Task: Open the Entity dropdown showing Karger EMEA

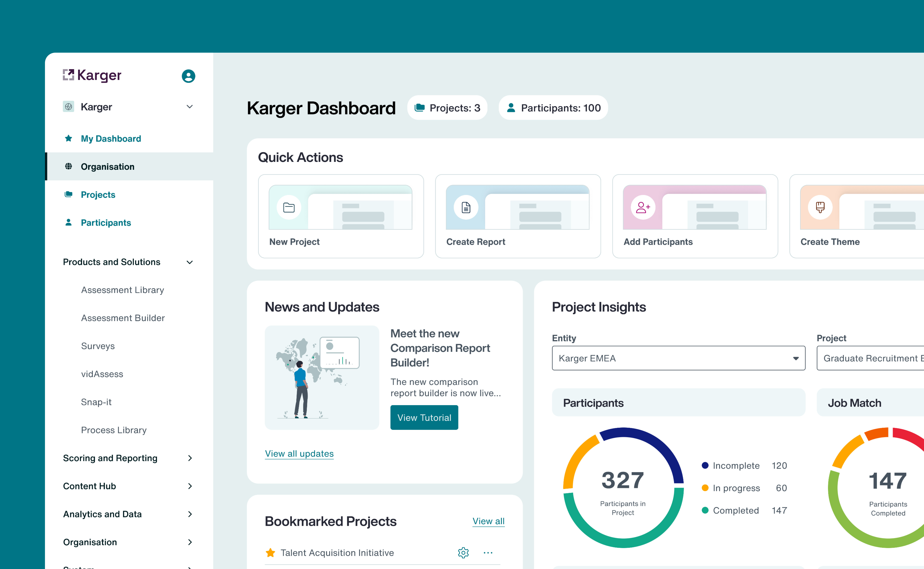Action: pos(679,358)
